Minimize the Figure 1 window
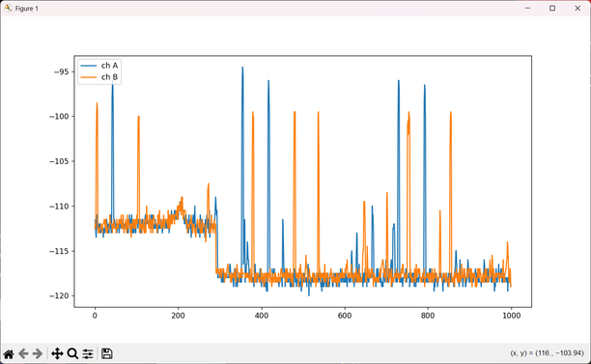This screenshot has height=364, width=591. [x=527, y=8]
